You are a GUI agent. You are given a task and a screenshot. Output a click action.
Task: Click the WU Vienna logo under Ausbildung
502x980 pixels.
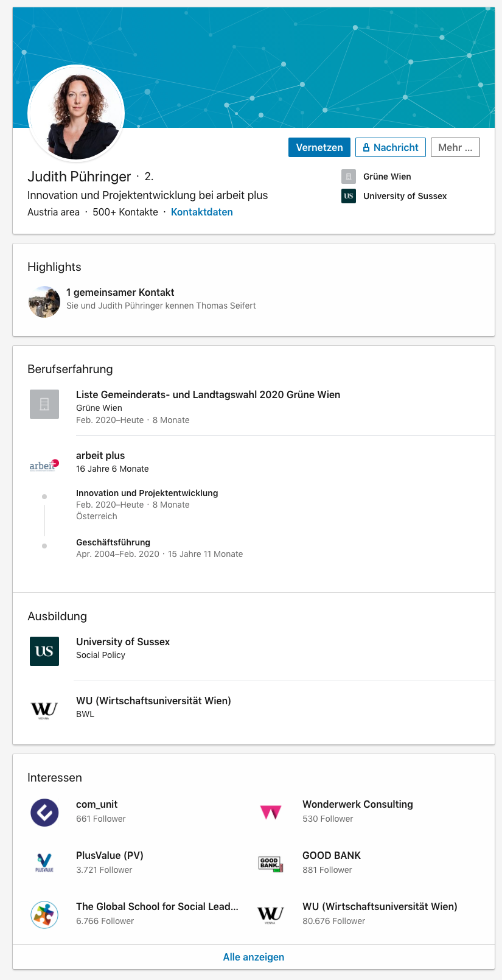44,710
